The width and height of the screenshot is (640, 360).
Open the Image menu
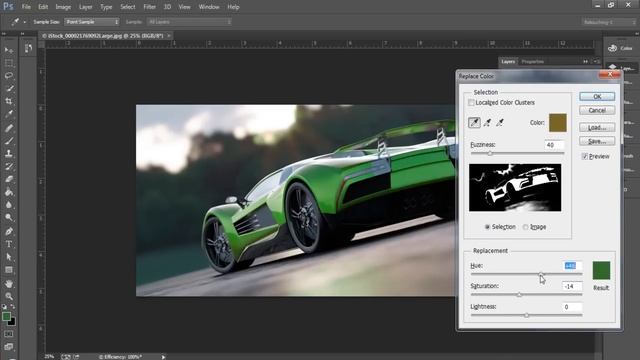tap(63, 7)
